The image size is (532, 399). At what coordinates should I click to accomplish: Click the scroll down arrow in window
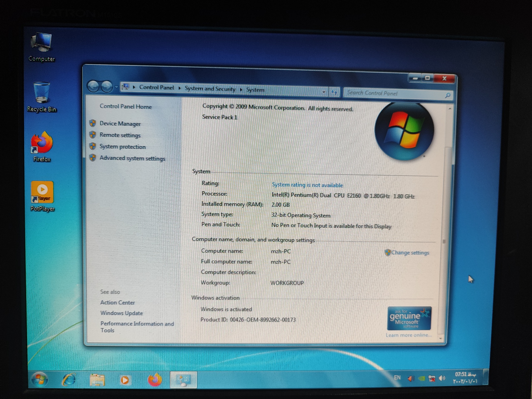(441, 338)
